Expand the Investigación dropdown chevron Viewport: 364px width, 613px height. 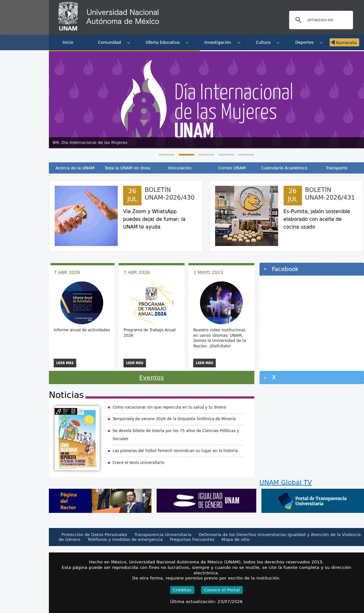tap(239, 43)
